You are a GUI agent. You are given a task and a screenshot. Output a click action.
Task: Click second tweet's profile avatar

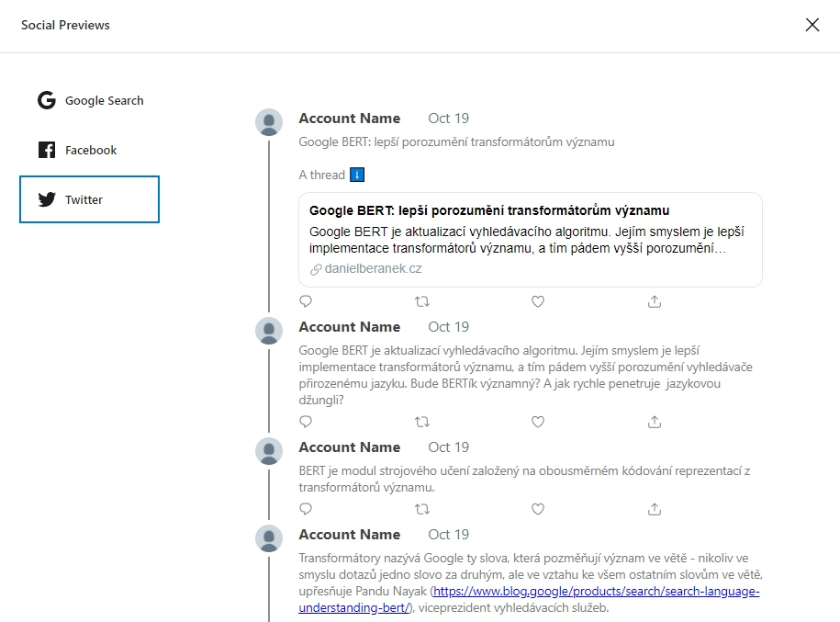(x=269, y=331)
